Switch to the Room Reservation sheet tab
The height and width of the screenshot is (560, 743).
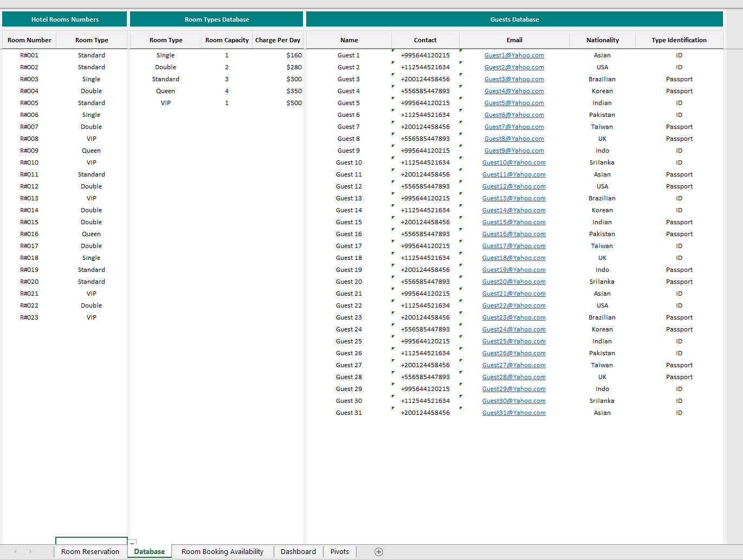point(90,552)
